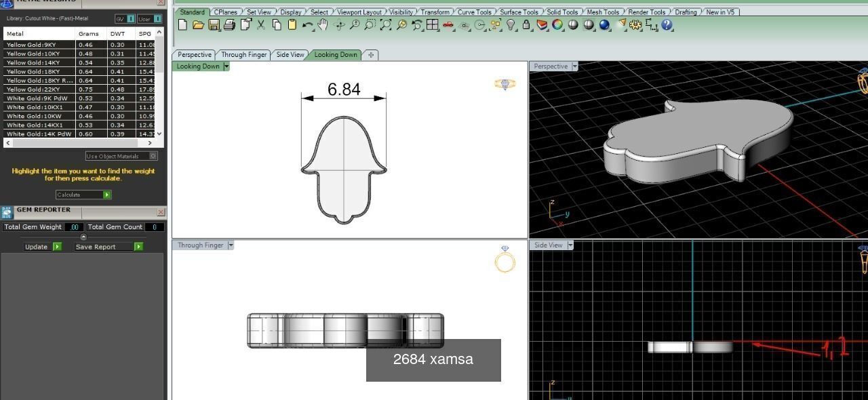Click the Gem Reporter collapse handle circle
This screenshot has height=400, width=868.
pyautogui.click(x=83, y=237)
